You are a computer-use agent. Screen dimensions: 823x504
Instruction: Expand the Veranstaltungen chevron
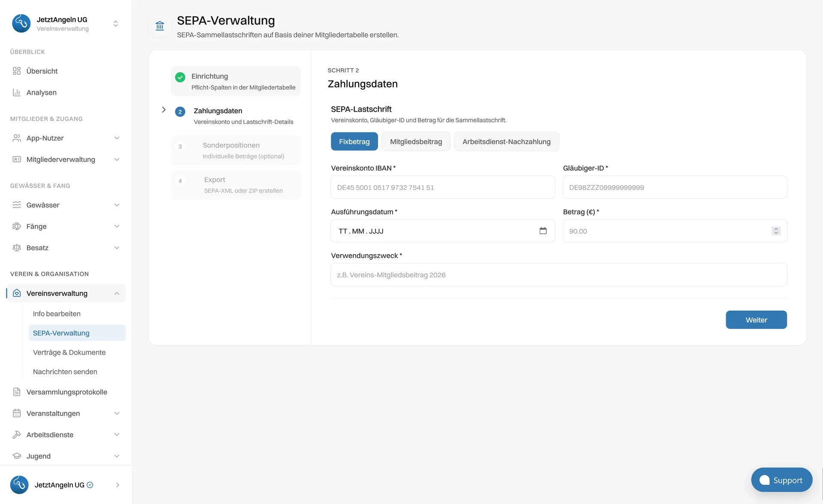(117, 414)
